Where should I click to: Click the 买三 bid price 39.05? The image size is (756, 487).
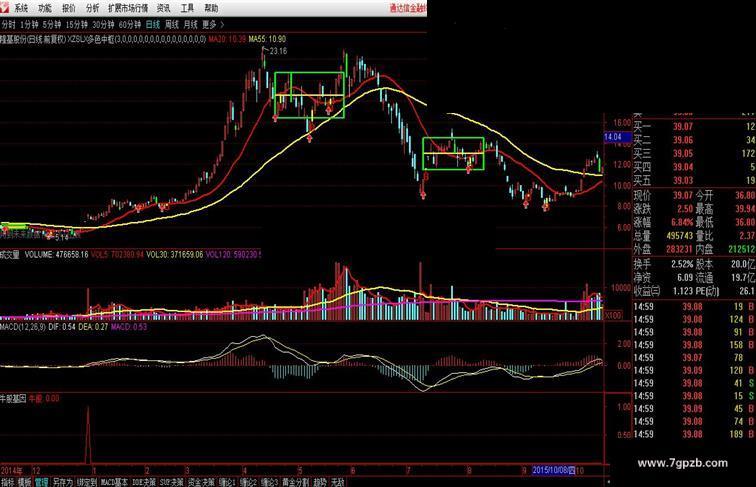[x=683, y=154]
